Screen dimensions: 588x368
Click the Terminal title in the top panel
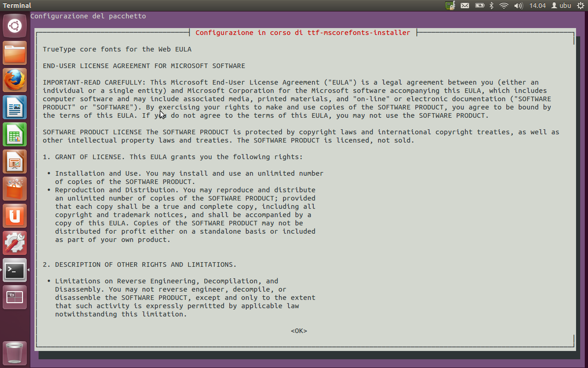coord(17,6)
